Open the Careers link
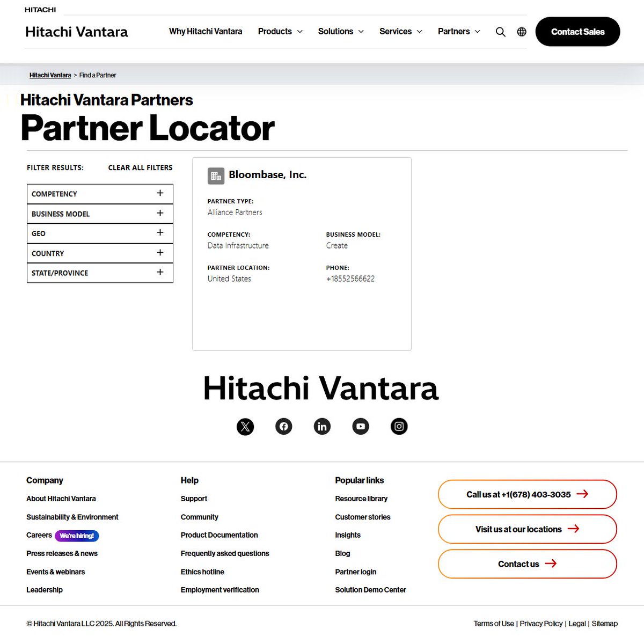 tap(39, 535)
